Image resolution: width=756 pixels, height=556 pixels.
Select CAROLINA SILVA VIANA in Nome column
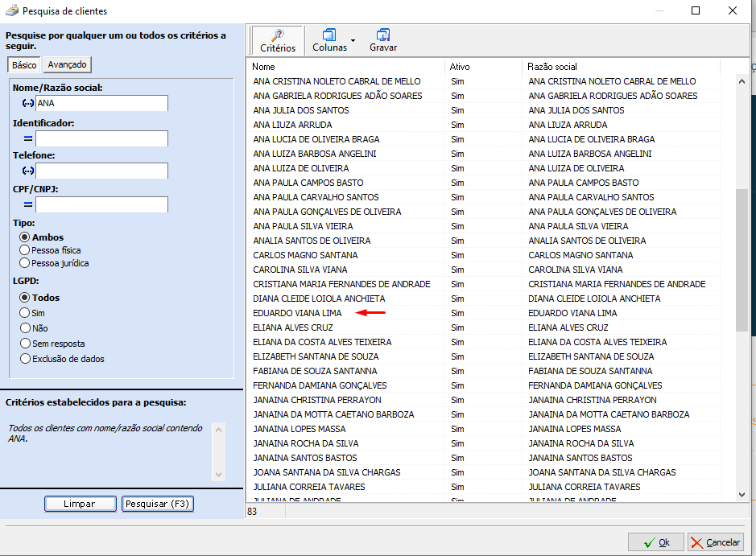pyautogui.click(x=300, y=270)
